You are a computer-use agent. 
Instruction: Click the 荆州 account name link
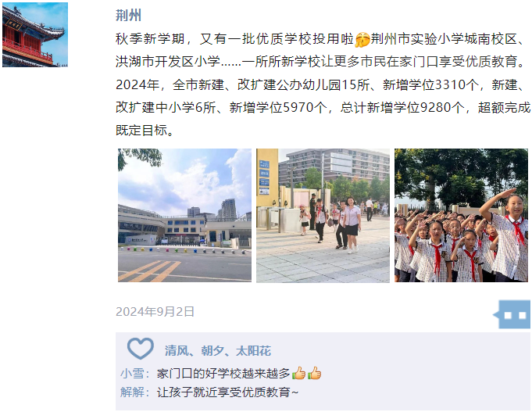click(128, 16)
